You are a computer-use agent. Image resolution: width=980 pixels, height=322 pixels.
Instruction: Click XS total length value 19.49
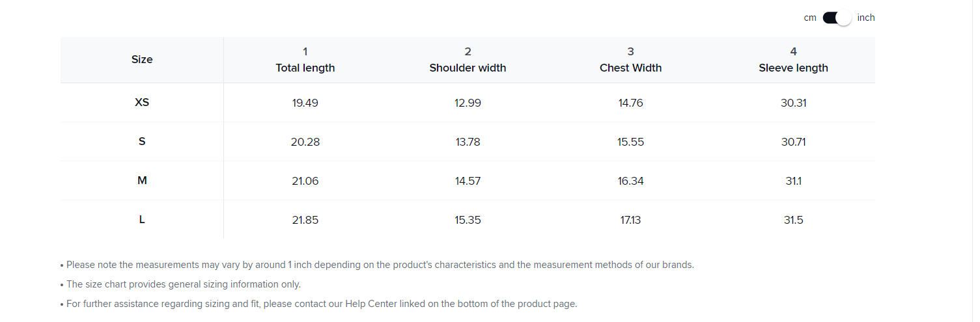[x=305, y=103]
